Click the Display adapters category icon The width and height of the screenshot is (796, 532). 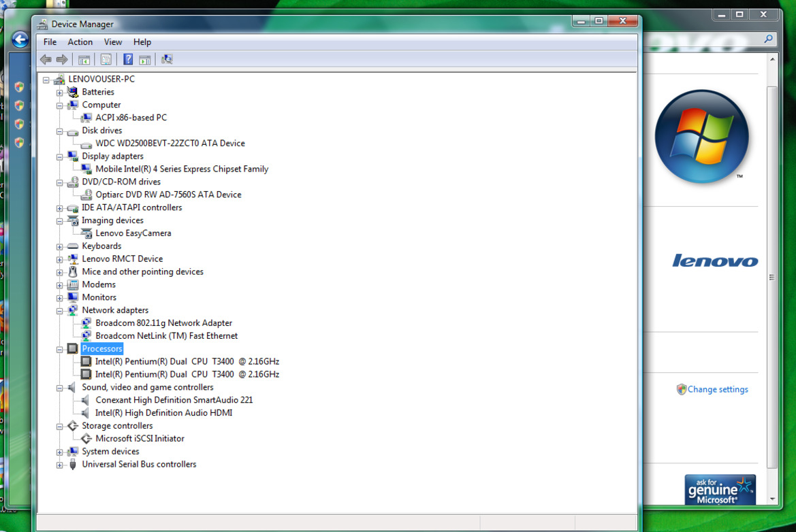point(73,156)
